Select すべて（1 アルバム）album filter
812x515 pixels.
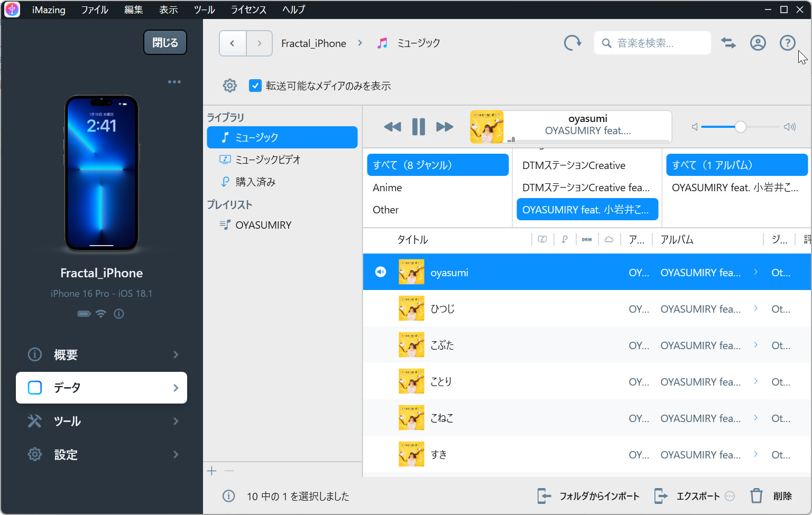click(737, 165)
